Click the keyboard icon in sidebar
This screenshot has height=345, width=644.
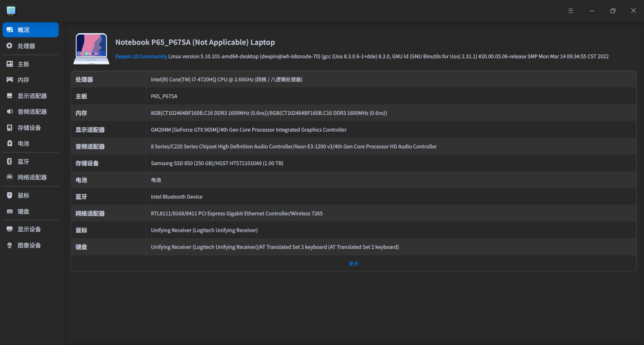[x=10, y=211]
